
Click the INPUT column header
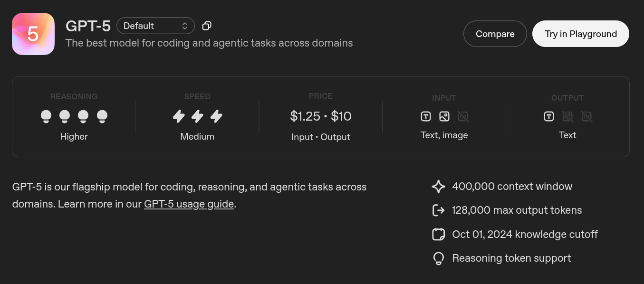coord(444,98)
